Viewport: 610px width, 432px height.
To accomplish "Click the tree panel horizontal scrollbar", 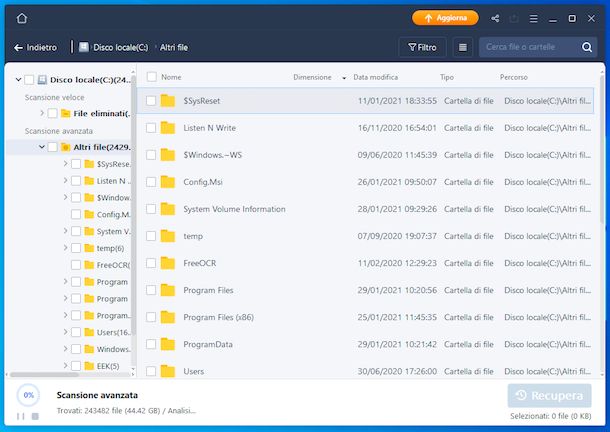I will [x=44, y=374].
